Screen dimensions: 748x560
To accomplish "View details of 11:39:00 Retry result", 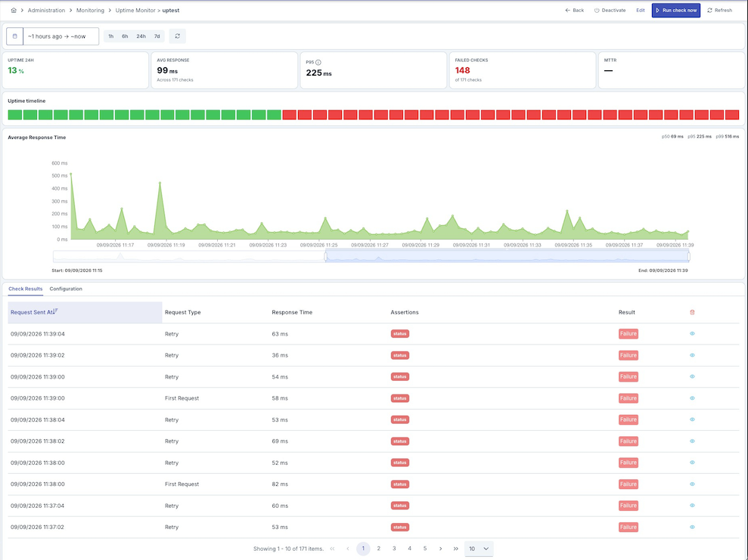I will pyautogui.click(x=692, y=376).
